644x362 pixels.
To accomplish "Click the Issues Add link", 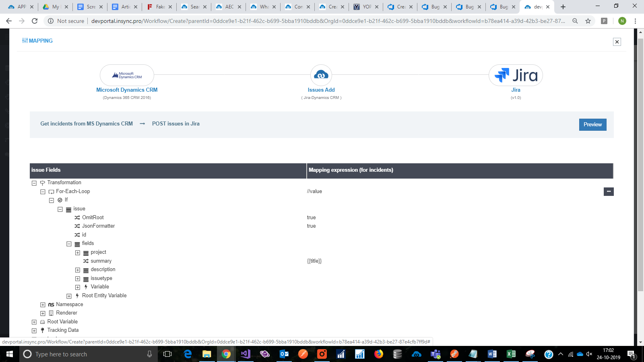I will coord(321,90).
